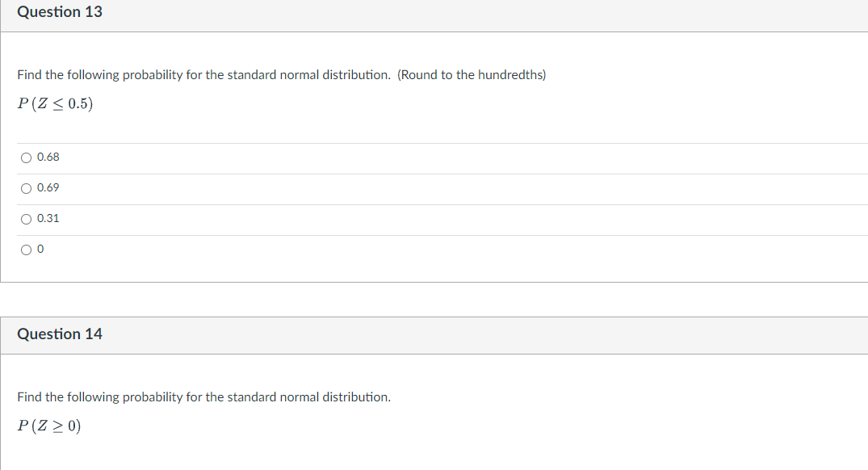The width and height of the screenshot is (868, 470).
Task: Click the formula P(Z ≥ 0)
Action: (x=50, y=426)
